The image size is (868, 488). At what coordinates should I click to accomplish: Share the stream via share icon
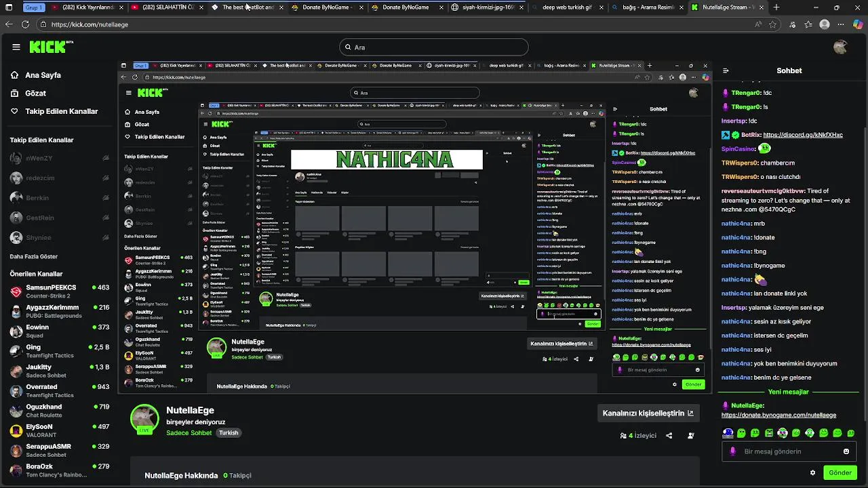coord(669,436)
